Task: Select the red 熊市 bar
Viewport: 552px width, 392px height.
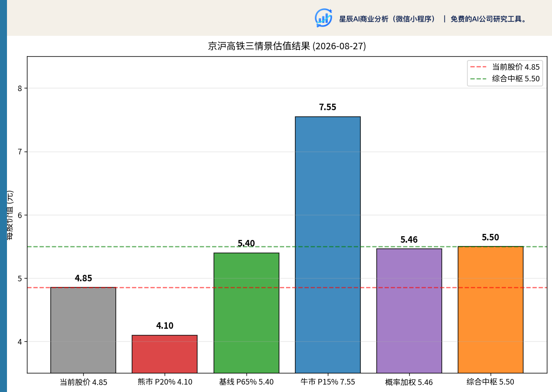Action: click(x=165, y=354)
